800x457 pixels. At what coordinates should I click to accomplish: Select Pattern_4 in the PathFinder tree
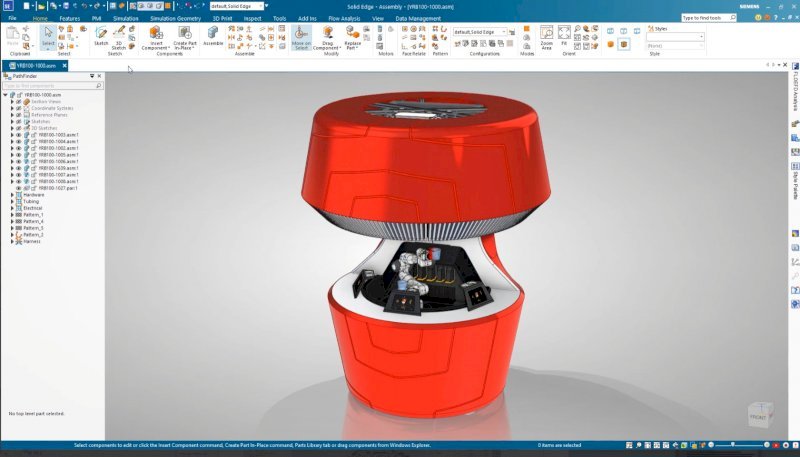pos(33,221)
